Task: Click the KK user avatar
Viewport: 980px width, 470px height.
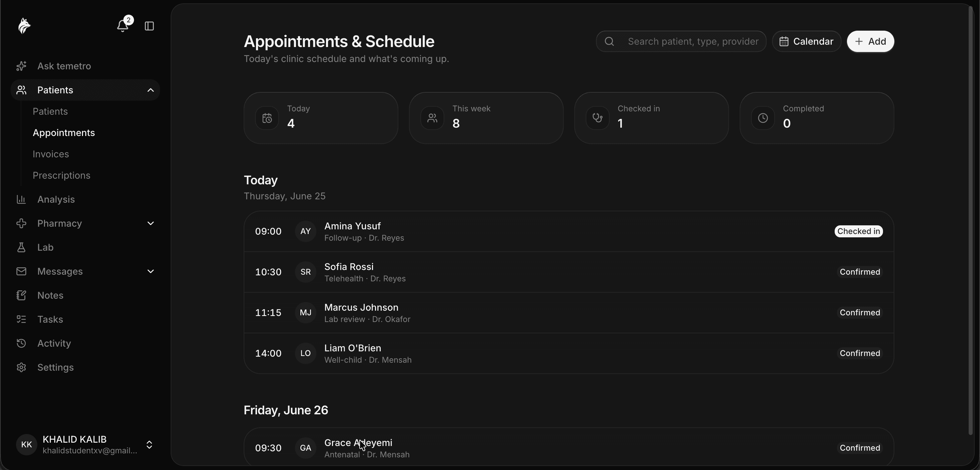Action: [26, 445]
